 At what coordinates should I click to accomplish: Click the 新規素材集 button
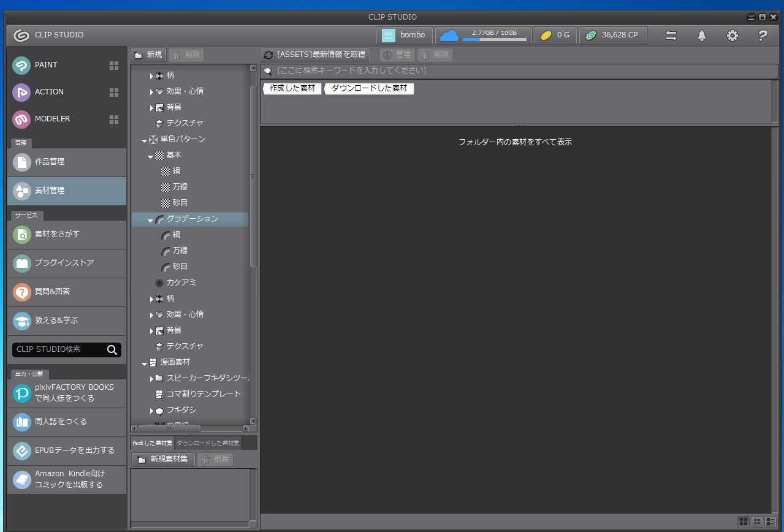[x=163, y=459]
